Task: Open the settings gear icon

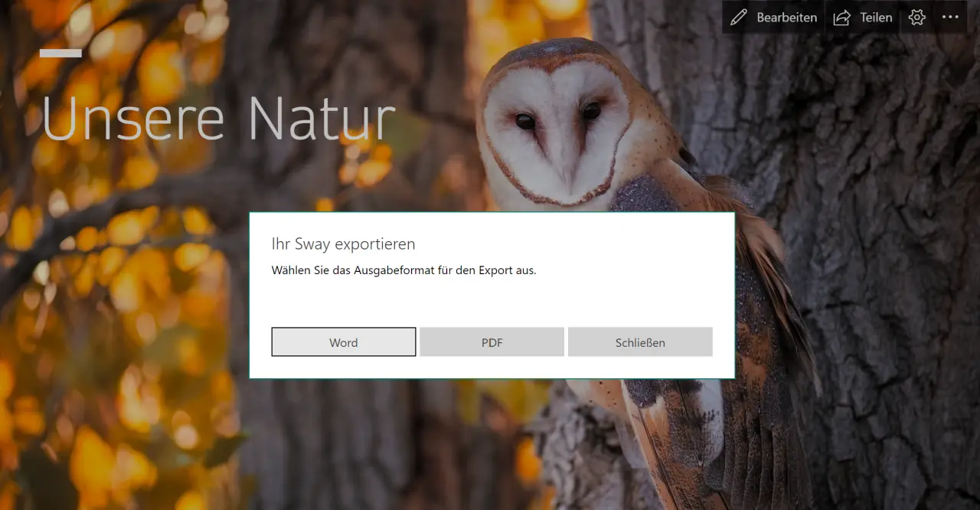Action: point(916,18)
